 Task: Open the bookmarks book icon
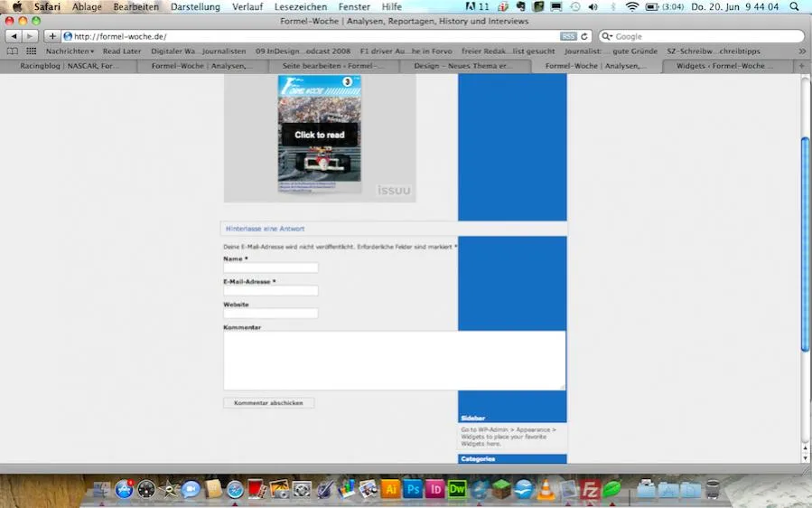(x=13, y=52)
